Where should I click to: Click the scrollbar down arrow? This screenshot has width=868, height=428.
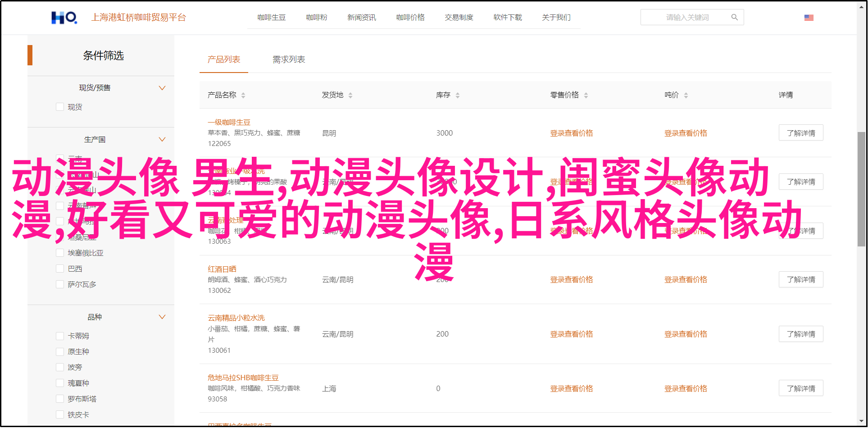(861, 421)
